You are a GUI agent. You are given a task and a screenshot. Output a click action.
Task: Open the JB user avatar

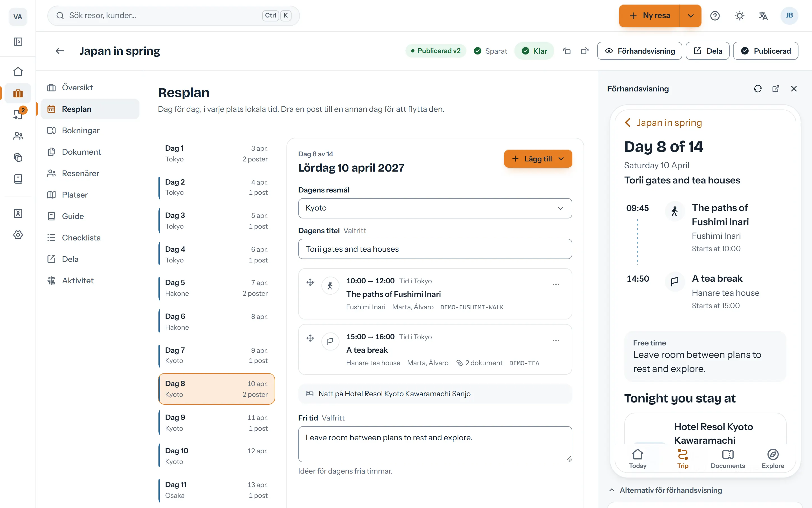pyautogui.click(x=789, y=16)
